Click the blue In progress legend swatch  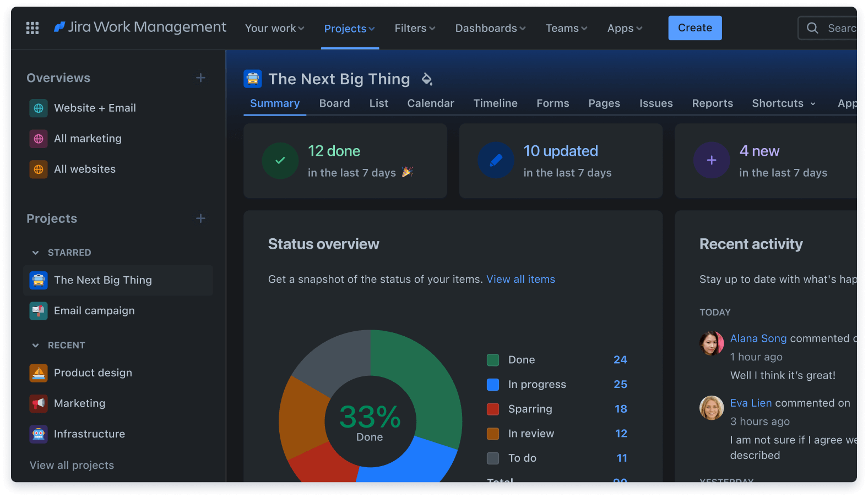(x=493, y=385)
